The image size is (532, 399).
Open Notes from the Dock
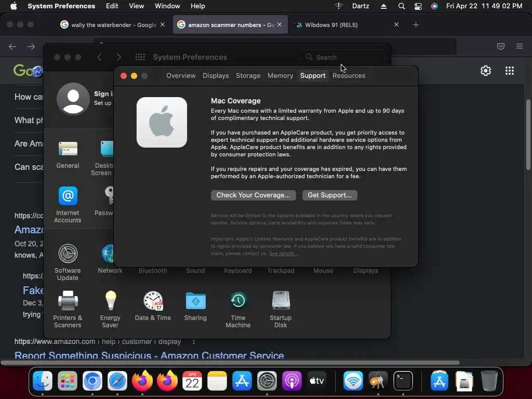pos(217,381)
